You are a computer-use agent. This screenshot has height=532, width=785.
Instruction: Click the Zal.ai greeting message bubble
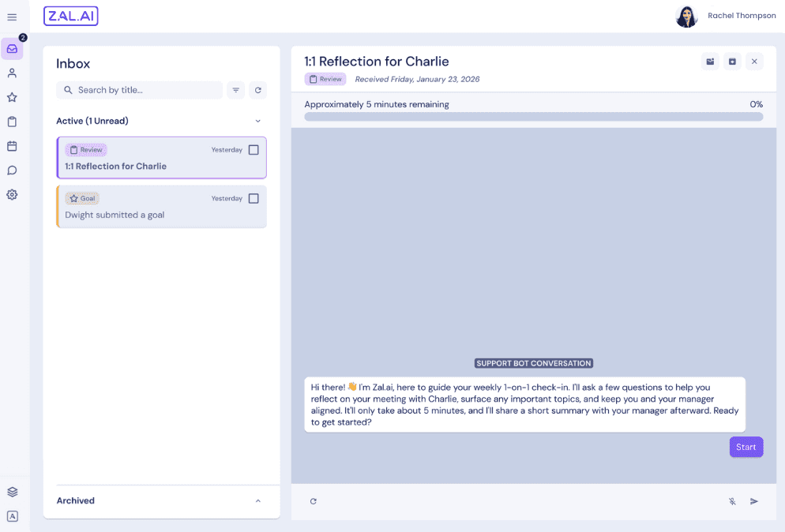coord(524,404)
